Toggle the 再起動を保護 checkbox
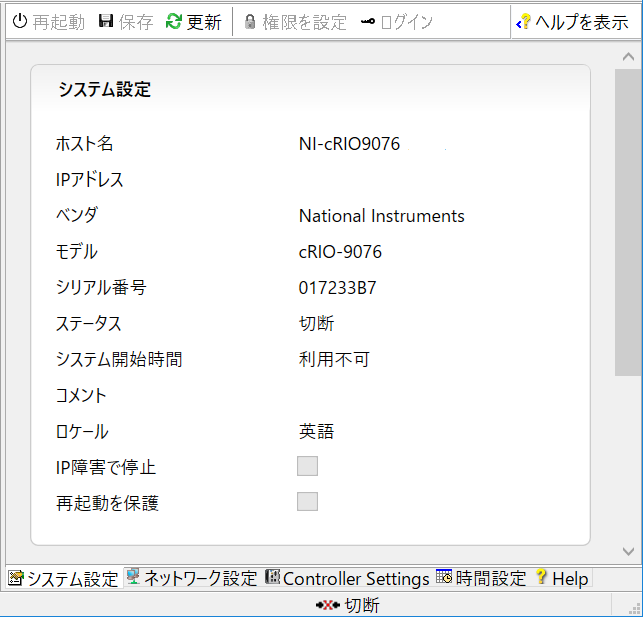 coord(307,502)
